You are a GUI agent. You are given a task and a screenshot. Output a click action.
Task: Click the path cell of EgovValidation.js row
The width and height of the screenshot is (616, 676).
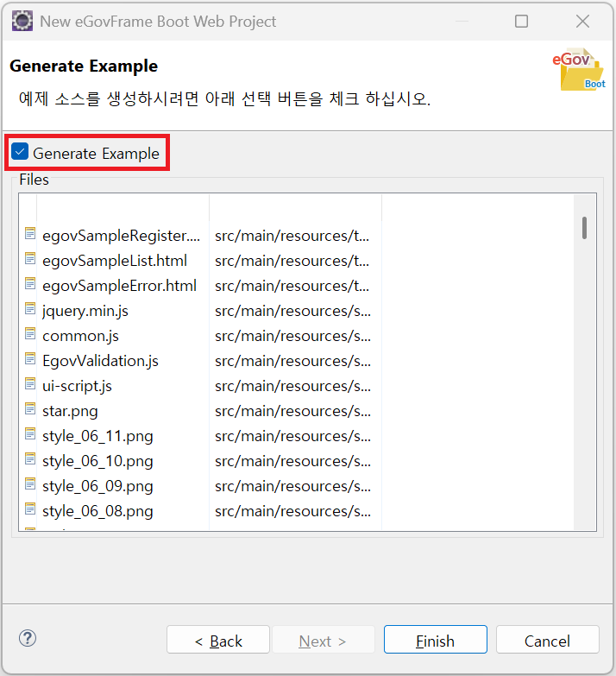pos(293,361)
